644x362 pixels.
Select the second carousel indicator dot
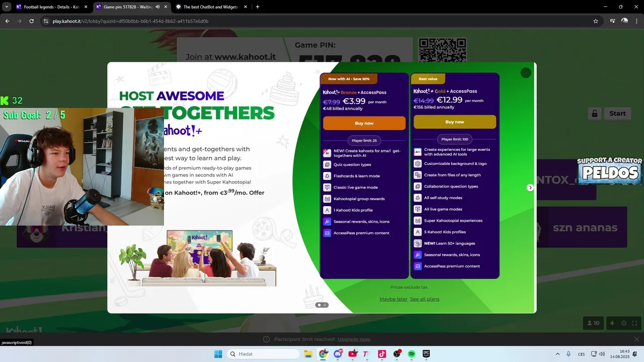(325, 305)
